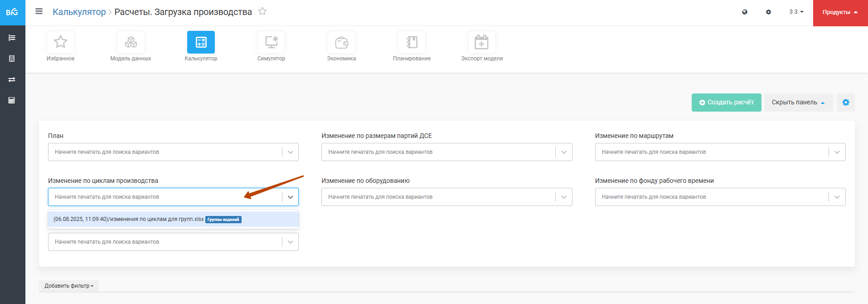Open Планирование section
This screenshot has height=304, width=868.
click(x=412, y=46)
